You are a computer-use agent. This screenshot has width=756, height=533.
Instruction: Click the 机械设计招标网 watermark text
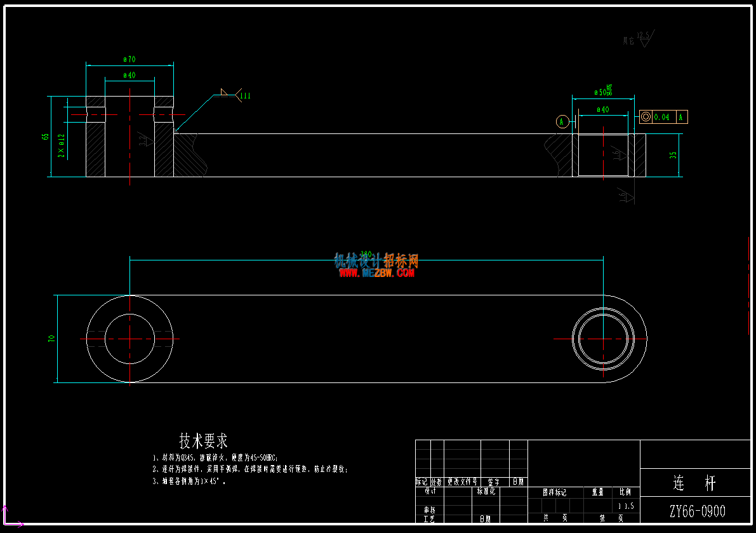(376, 261)
